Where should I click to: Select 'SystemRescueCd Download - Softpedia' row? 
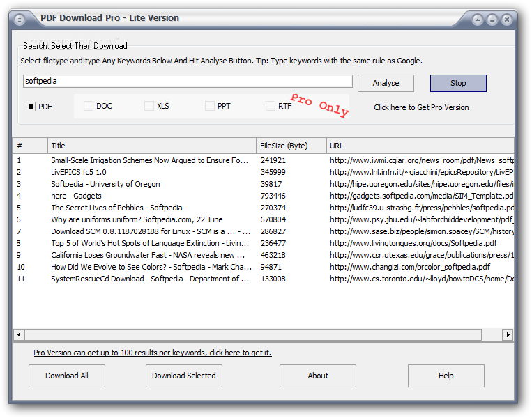pyautogui.click(x=264, y=279)
